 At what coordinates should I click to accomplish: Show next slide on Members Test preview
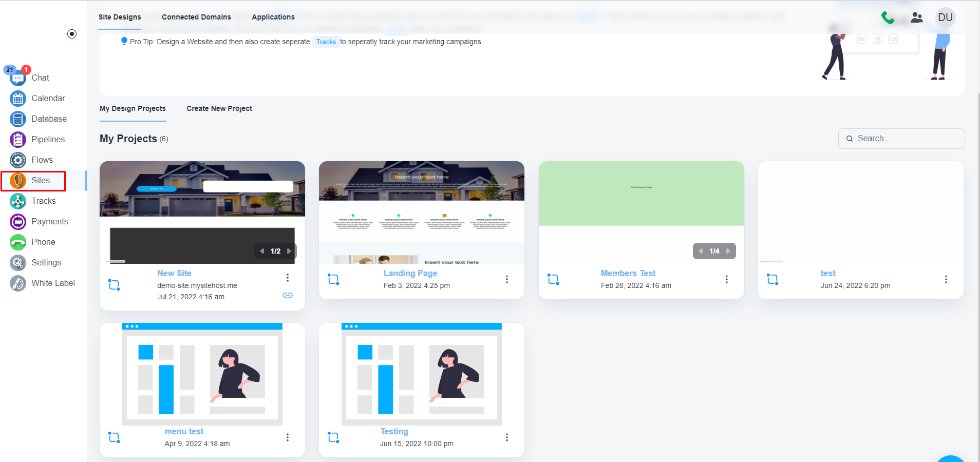(728, 251)
